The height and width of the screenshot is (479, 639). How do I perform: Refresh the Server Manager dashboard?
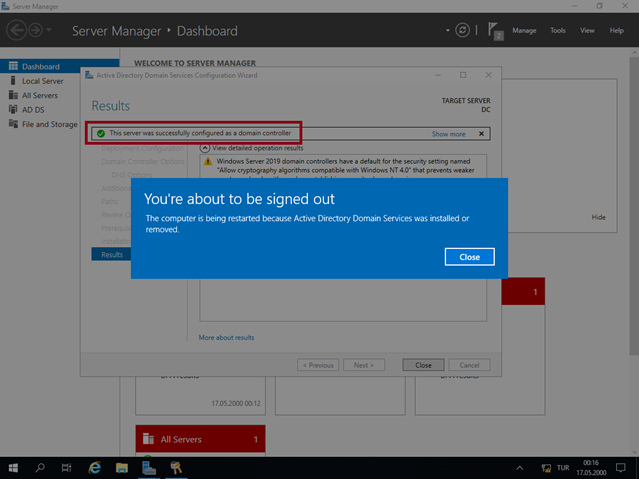click(x=462, y=30)
